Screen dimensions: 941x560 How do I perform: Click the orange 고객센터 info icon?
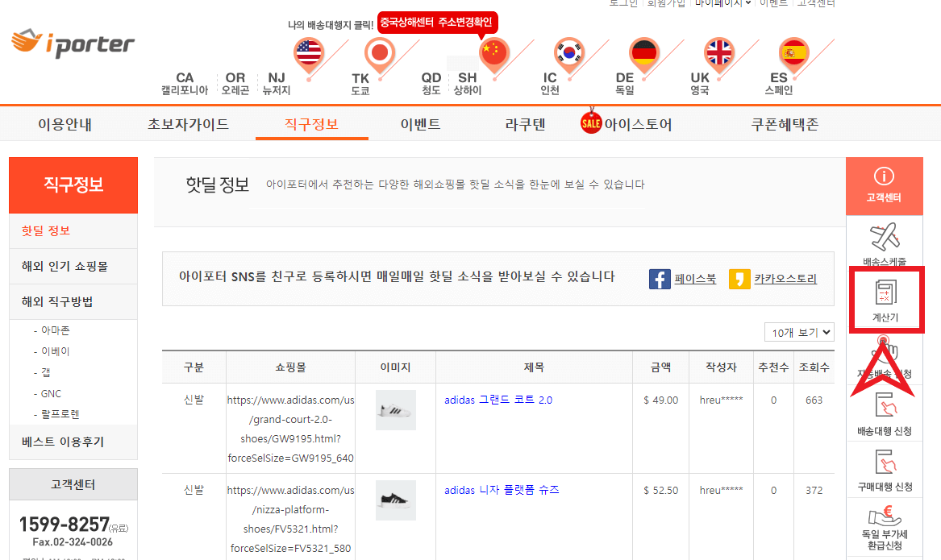pyautogui.click(x=885, y=184)
